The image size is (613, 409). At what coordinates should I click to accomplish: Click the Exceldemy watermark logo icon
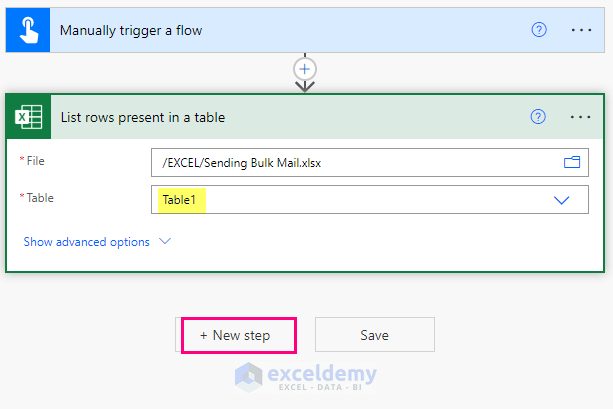point(247,376)
